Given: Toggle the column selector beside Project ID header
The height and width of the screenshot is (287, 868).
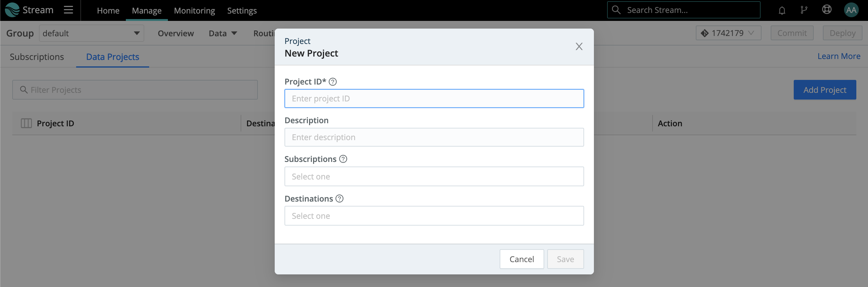Looking at the screenshot, I should pos(26,123).
